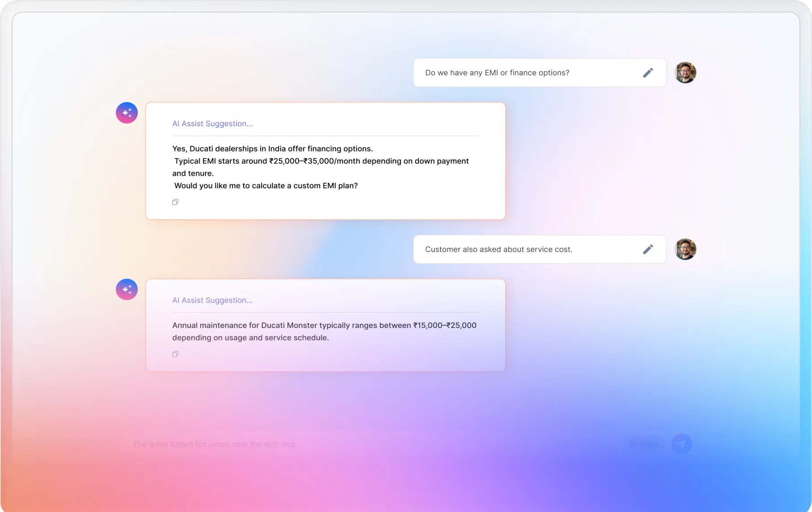The height and width of the screenshot is (512, 812).
Task: Click 'Yes, Ducati dealerships in India' line
Action: pyautogui.click(x=272, y=149)
